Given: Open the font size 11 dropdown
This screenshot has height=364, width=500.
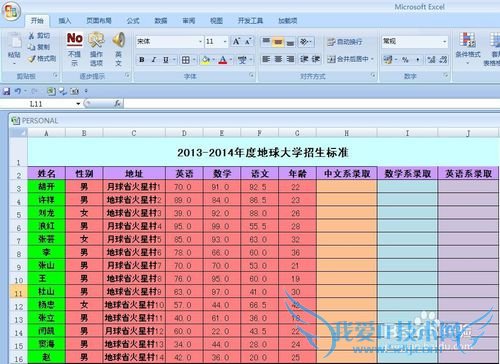Looking at the screenshot, I should coord(225,41).
